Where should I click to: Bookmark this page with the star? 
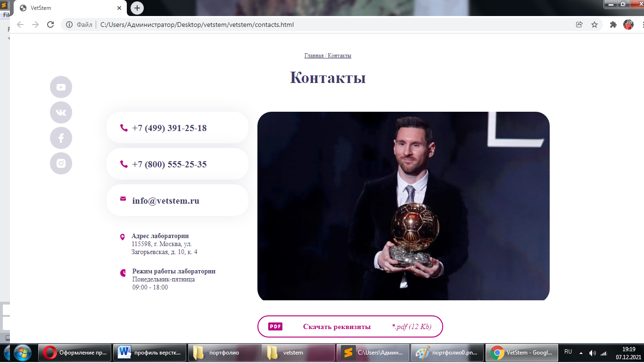[594, 25]
